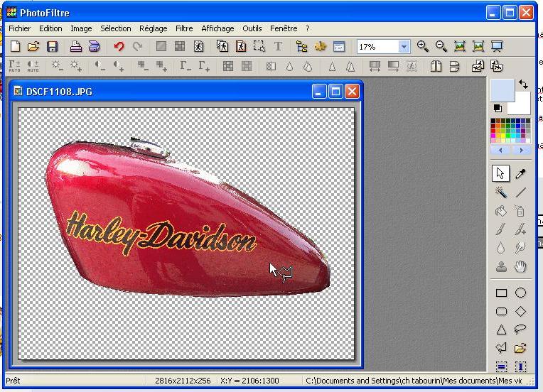Choose the Line tool

520,192
